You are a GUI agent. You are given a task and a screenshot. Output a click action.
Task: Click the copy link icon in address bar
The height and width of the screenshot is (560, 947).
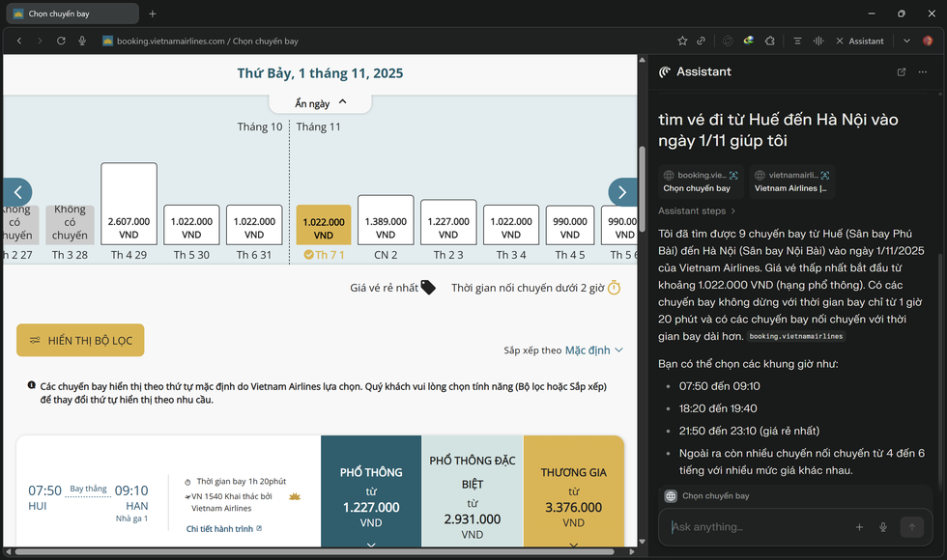(x=702, y=41)
